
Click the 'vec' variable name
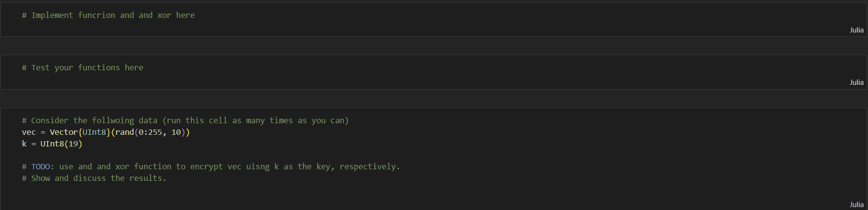29,132
